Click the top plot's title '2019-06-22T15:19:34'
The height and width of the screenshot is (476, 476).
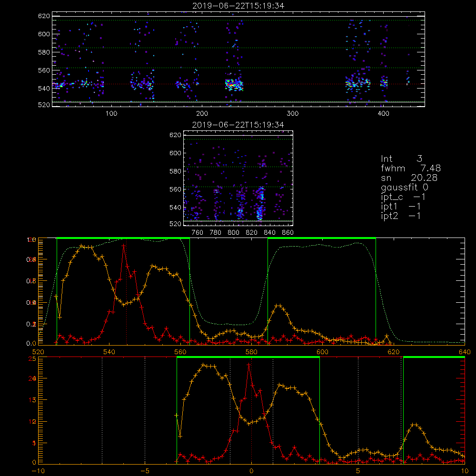pyautogui.click(x=238, y=6)
